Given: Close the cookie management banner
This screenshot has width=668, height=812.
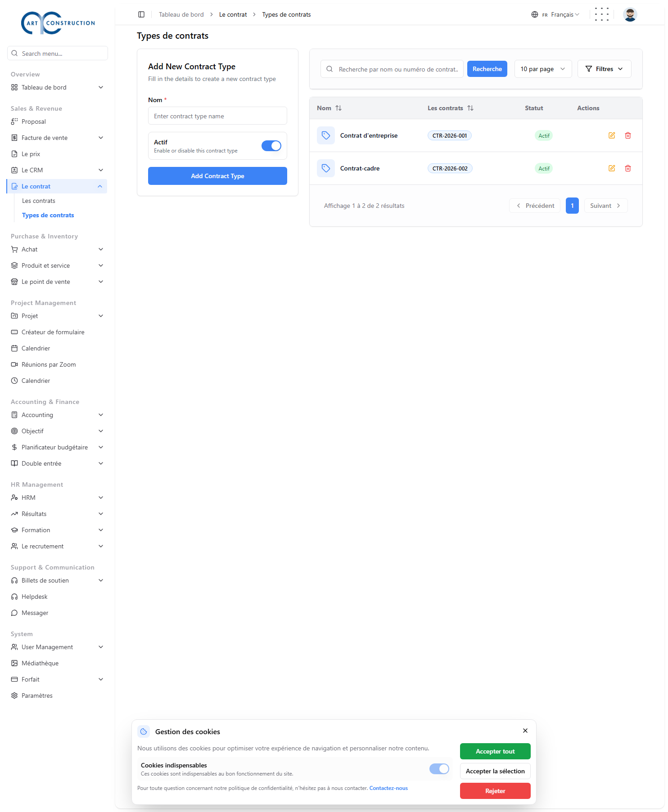Looking at the screenshot, I should tap(525, 731).
